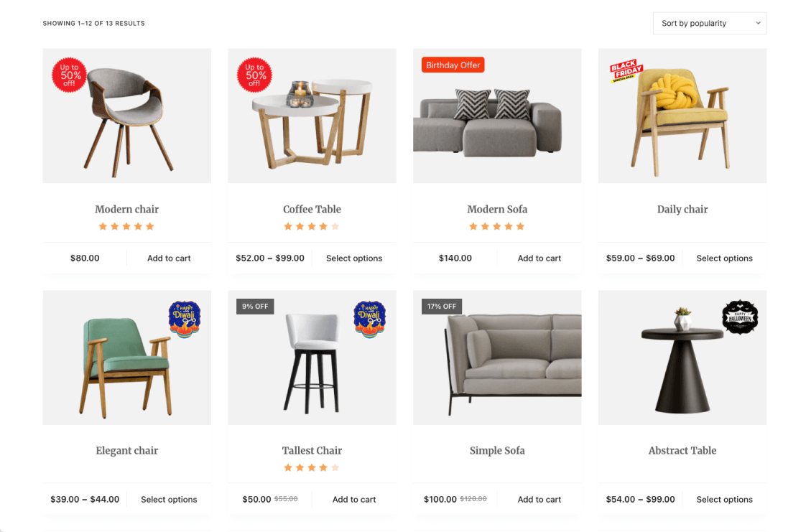Click the Happy Diwali badge on Tallest Chair

pyautogui.click(x=369, y=319)
